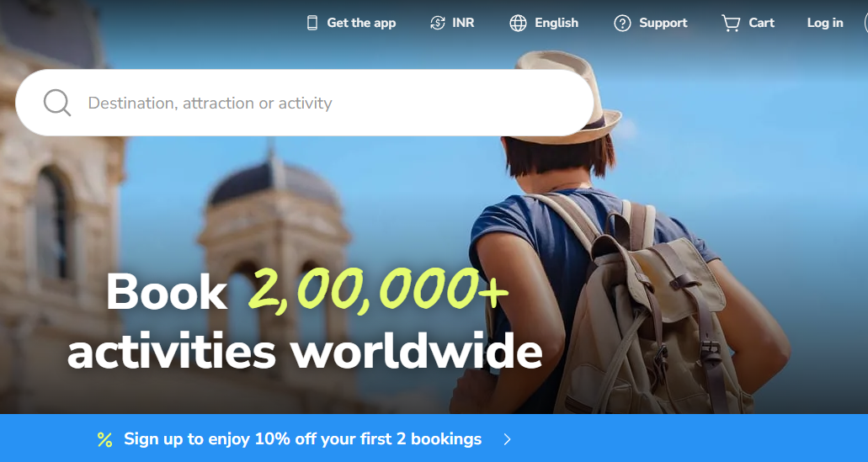Click the globe icon for language
This screenshot has height=462, width=868.
pos(518,23)
